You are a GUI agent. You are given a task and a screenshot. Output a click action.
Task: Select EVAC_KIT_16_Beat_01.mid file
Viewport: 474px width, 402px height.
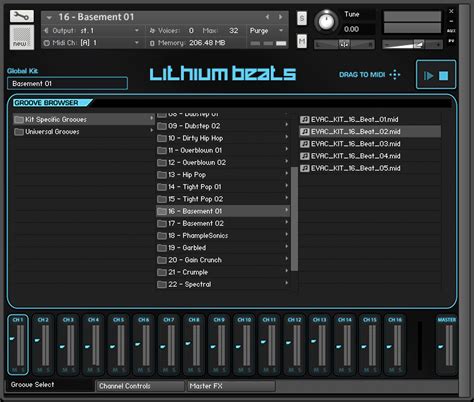(x=370, y=119)
